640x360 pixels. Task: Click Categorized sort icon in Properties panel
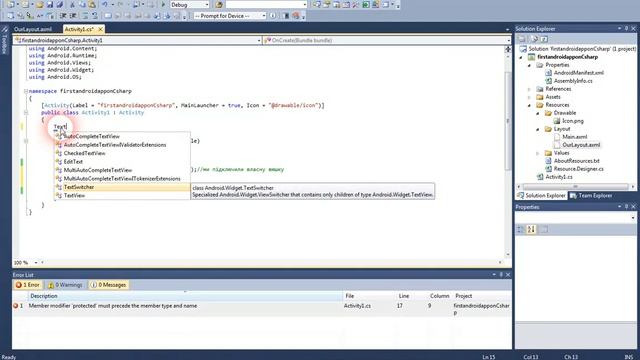coord(520,229)
